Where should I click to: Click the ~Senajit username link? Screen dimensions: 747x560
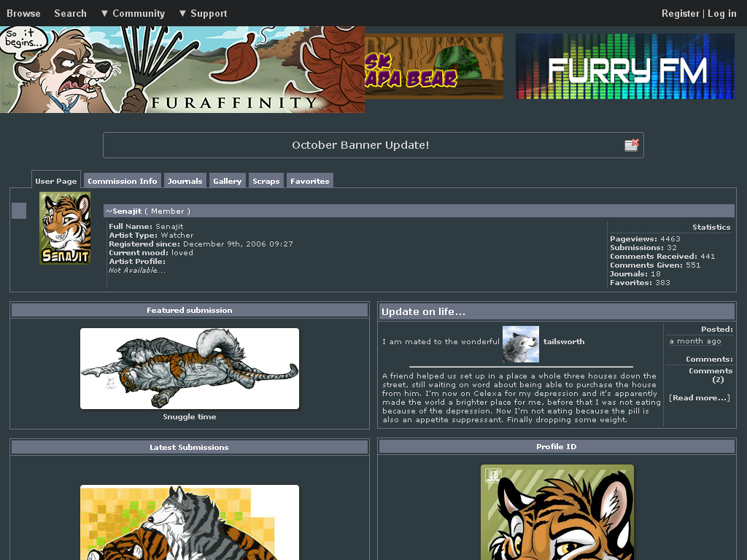[124, 211]
